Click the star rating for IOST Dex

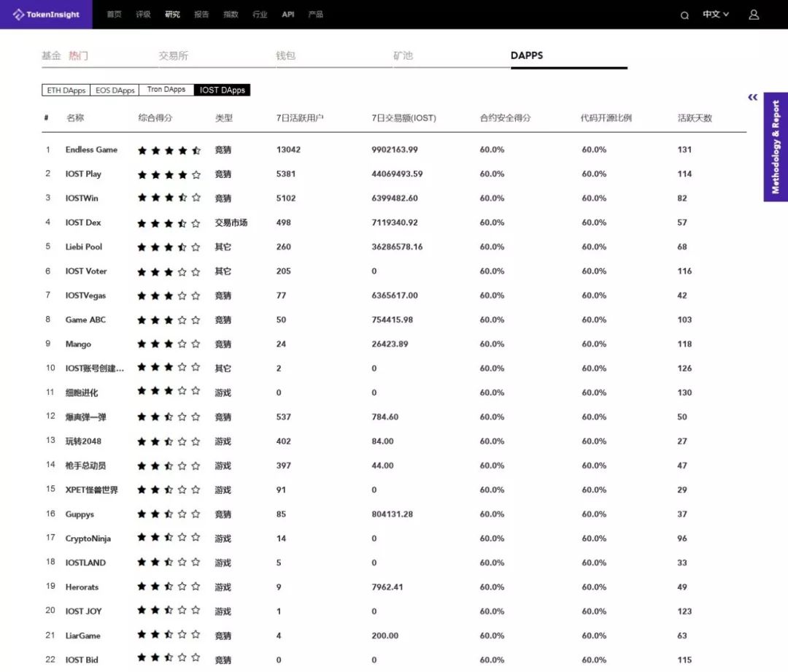tap(169, 223)
